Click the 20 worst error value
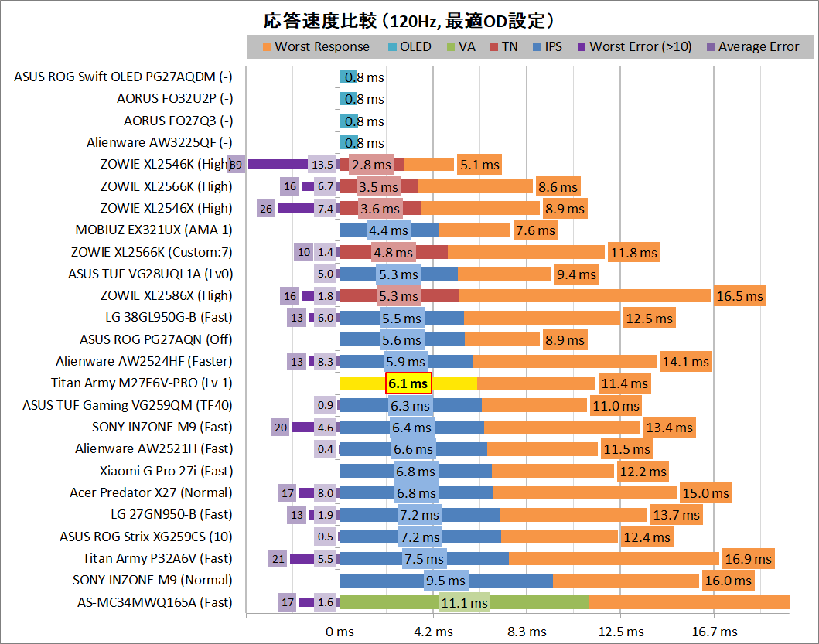The height and width of the screenshot is (644, 819). (281, 428)
